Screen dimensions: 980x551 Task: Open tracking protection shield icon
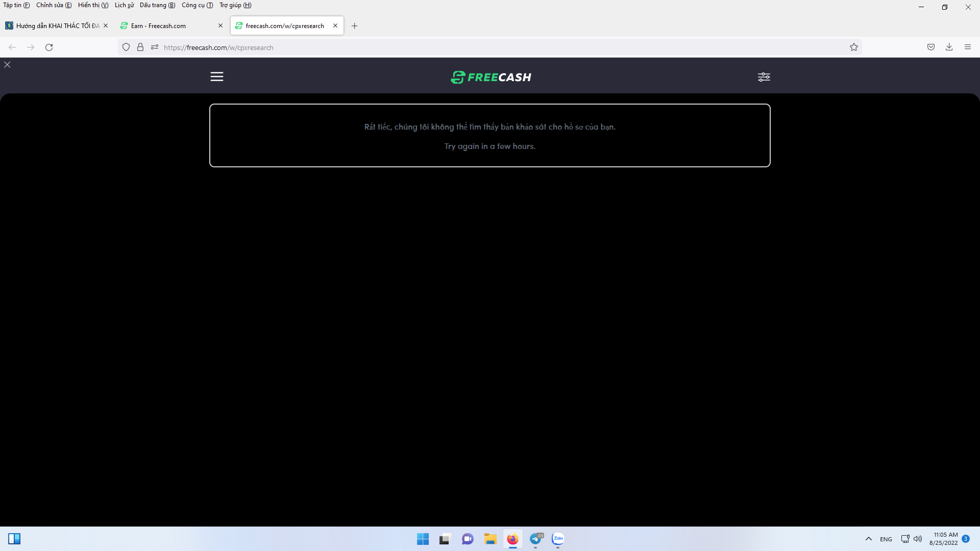126,47
